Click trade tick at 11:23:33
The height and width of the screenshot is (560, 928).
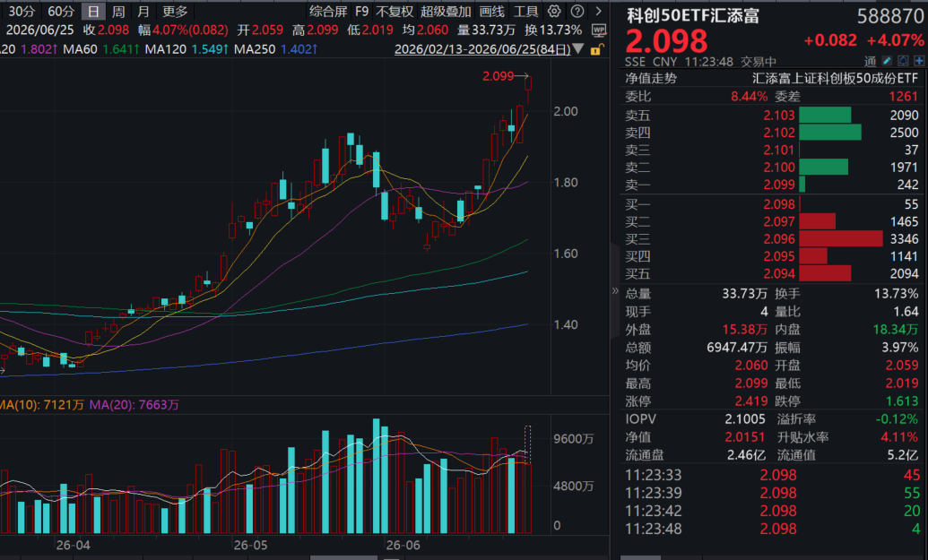[x=772, y=475]
